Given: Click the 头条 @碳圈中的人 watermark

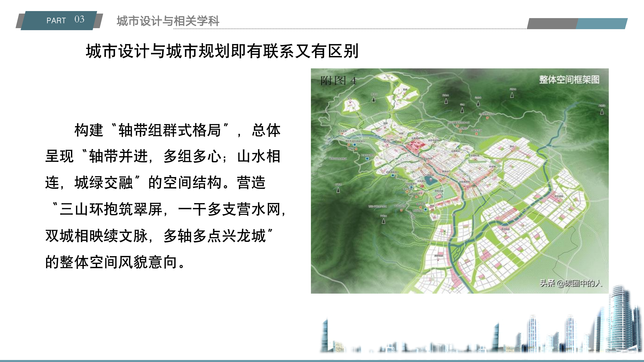Looking at the screenshot, I should [x=571, y=283].
